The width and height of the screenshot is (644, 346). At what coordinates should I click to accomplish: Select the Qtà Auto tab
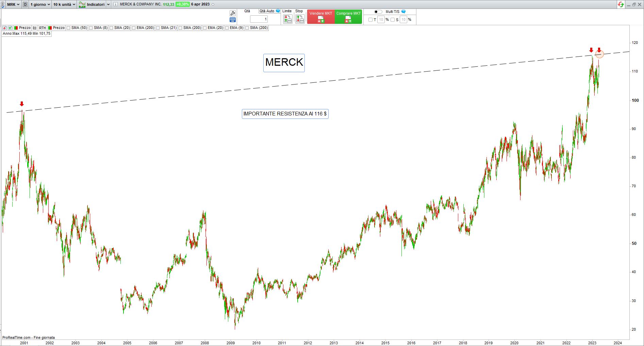click(267, 11)
